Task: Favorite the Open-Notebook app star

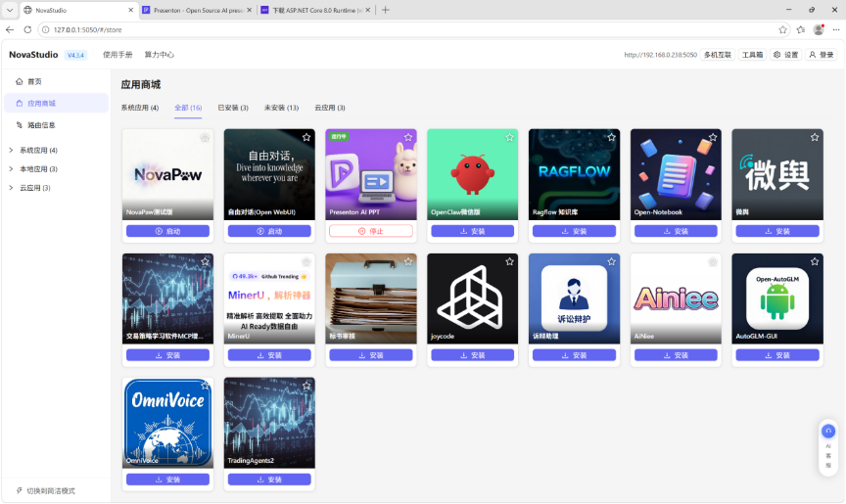Action: (x=713, y=137)
